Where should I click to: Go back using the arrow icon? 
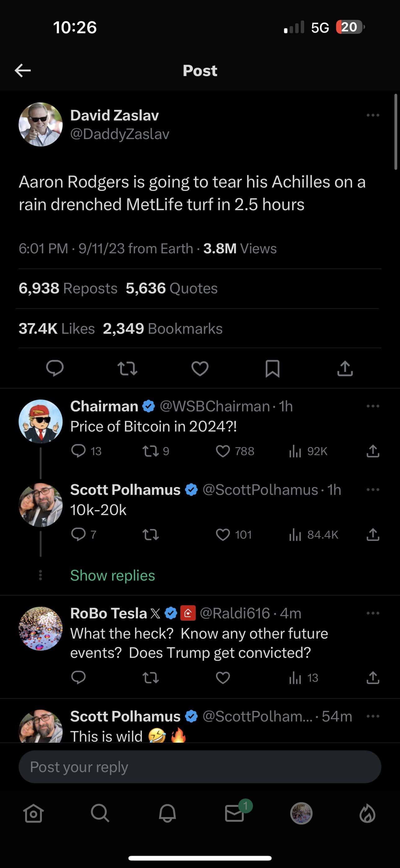[23, 70]
